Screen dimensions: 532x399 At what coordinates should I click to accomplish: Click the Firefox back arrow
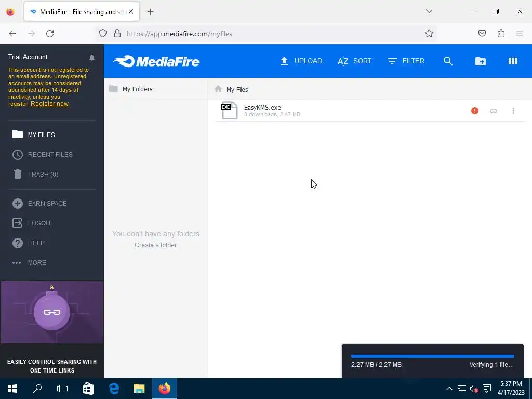tap(12, 34)
